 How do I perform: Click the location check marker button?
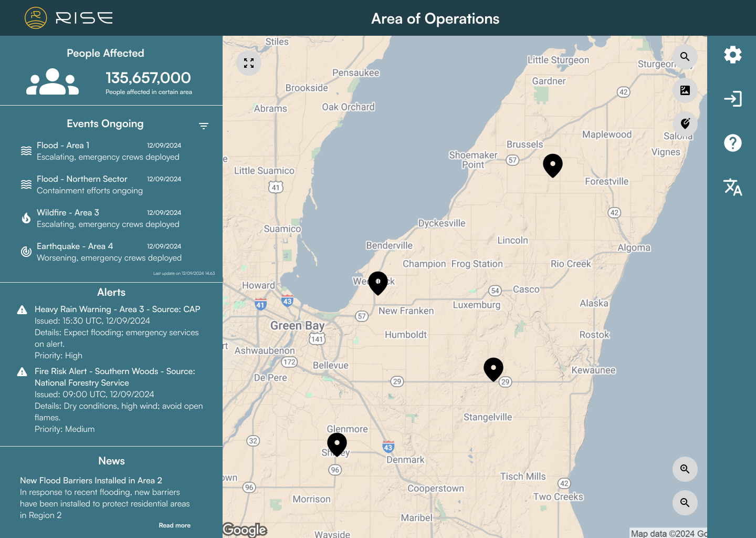[x=685, y=124]
